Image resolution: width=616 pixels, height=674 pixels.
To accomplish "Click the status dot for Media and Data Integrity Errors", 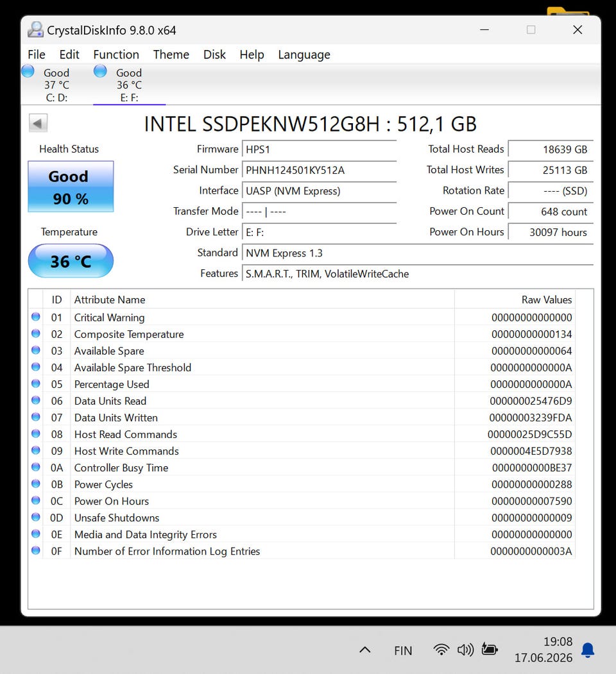I will (36, 534).
